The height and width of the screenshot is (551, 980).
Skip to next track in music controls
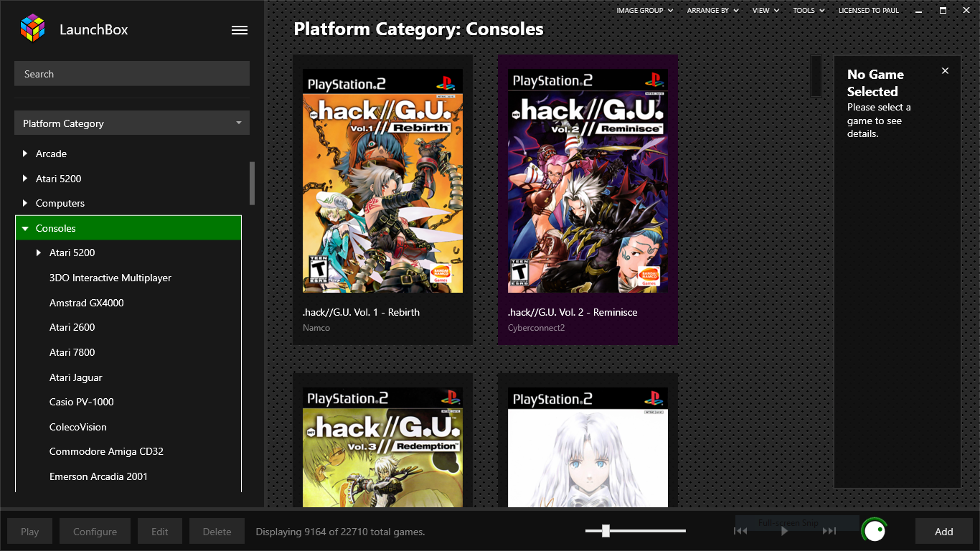[x=829, y=531]
